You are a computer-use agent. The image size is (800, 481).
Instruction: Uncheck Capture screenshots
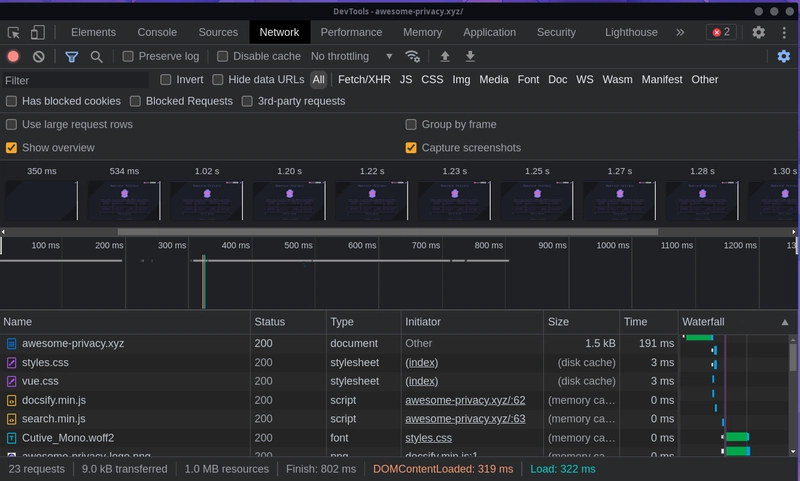411,148
